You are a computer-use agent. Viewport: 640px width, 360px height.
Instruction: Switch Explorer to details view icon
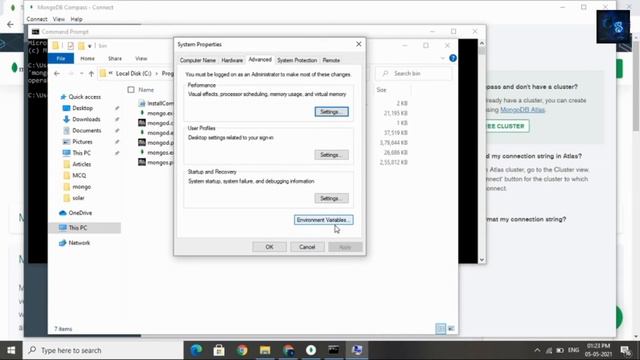point(440,329)
